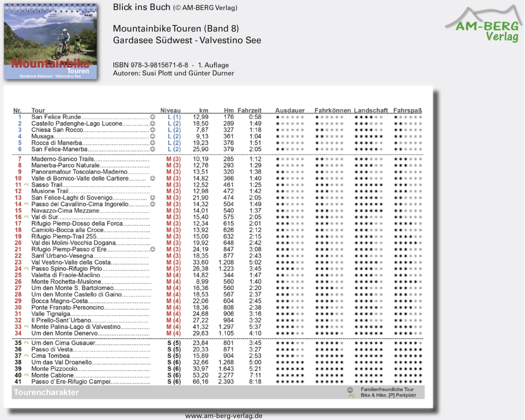Open the www.am-berg-verlag.de link
This screenshot has height=420, width=525.
point(224,416)
